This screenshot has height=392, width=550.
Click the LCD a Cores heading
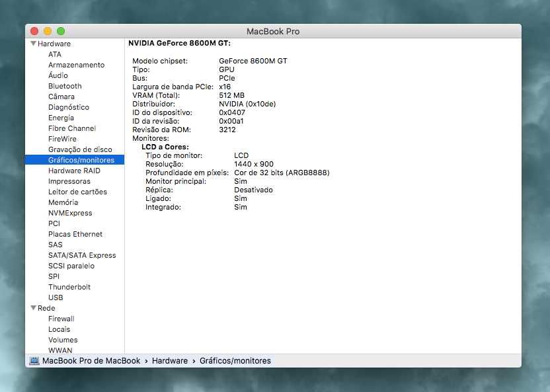[165, 147]
